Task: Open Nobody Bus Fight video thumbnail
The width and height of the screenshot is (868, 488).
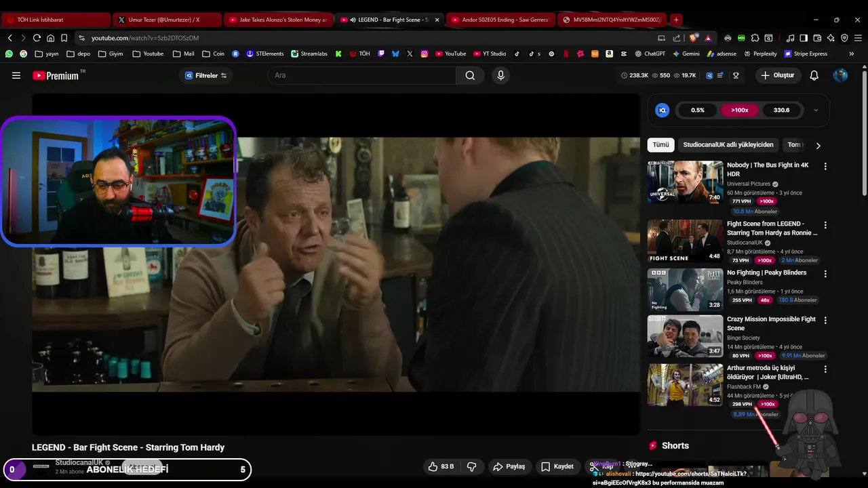Action: 685,182
